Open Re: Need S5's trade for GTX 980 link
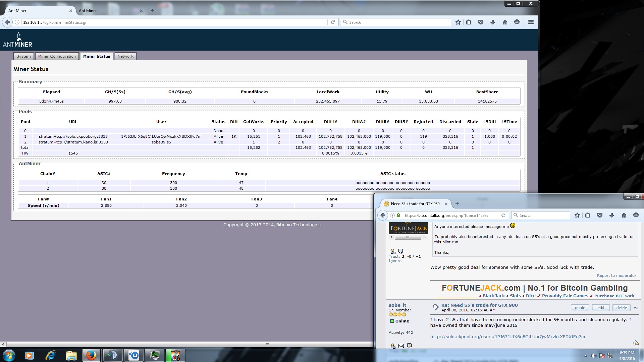Screen dimensions: 644x362 [479, 305]
